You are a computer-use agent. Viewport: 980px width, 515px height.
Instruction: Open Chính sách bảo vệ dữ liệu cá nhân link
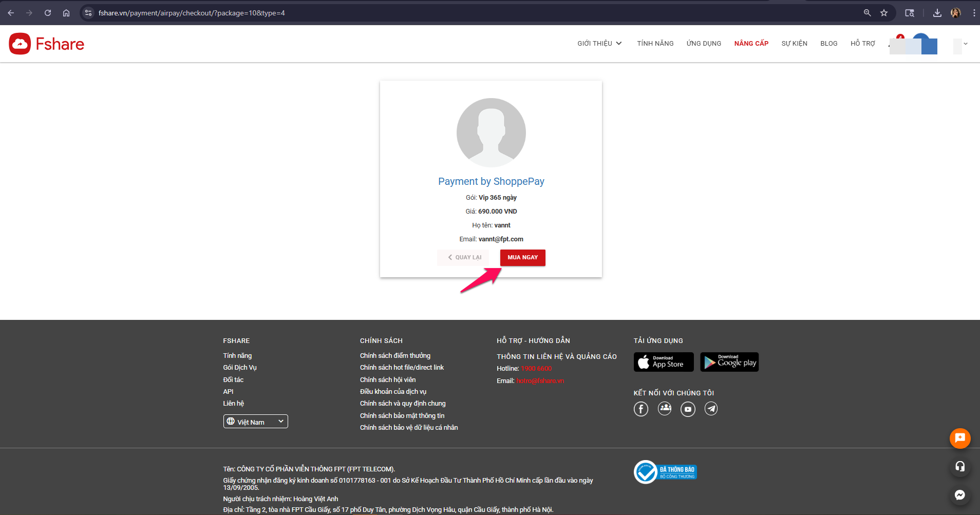pyautogui.click(x=409, y=428)
